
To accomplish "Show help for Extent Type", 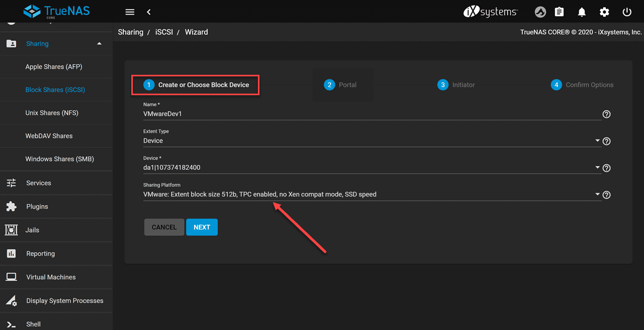I will [x=606, y=141].
